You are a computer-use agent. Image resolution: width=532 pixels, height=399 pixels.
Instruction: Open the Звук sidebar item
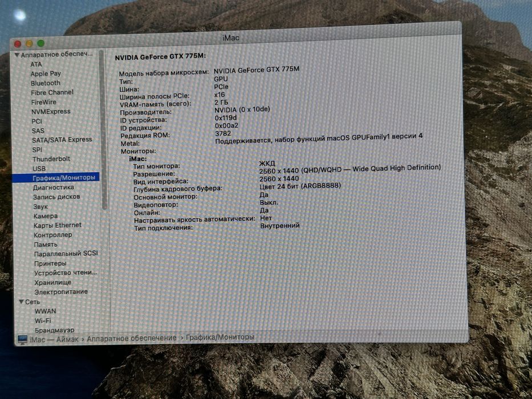pos(40,206)
